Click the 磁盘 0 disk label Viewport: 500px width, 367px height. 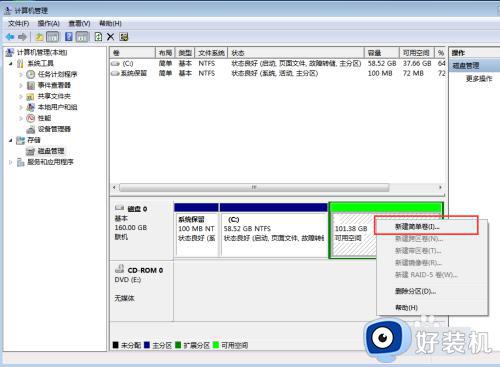(x=137, y=209)
